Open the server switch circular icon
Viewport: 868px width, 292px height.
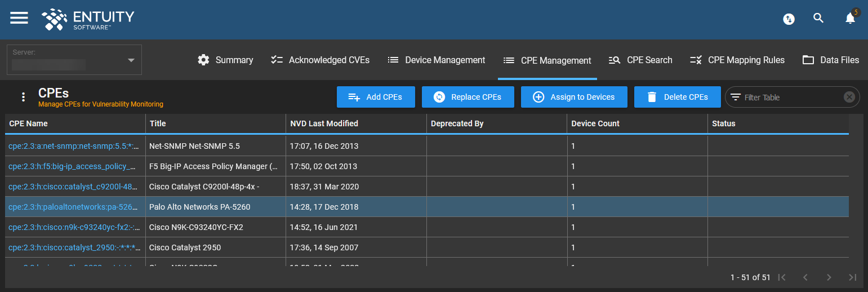click(789, 19)
